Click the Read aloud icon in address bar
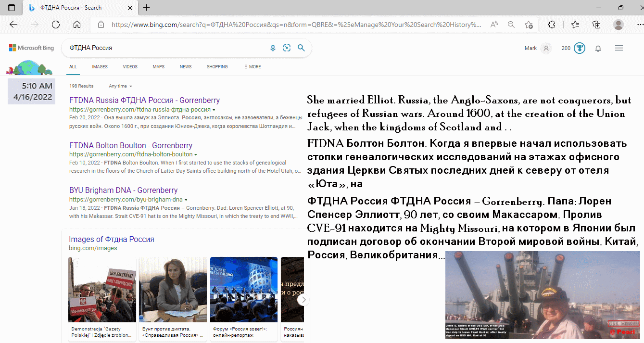Viewport: 644px width, 343px height. (494, 25)
